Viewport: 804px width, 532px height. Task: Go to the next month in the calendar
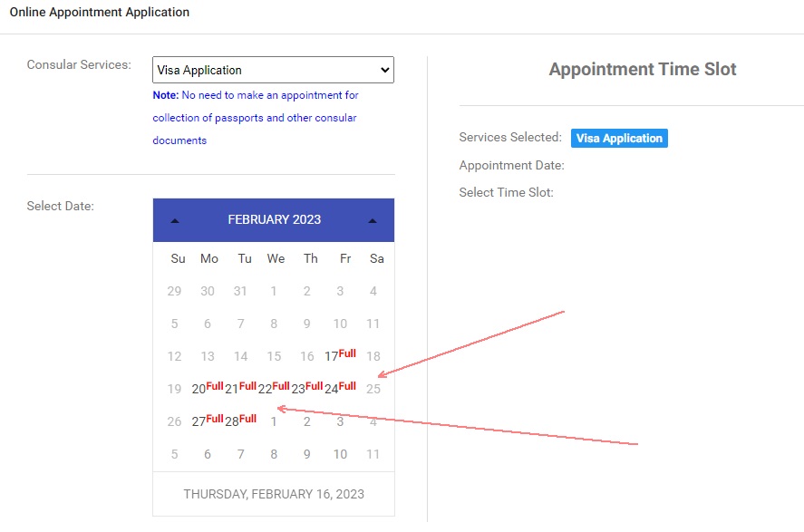(372, 220)
